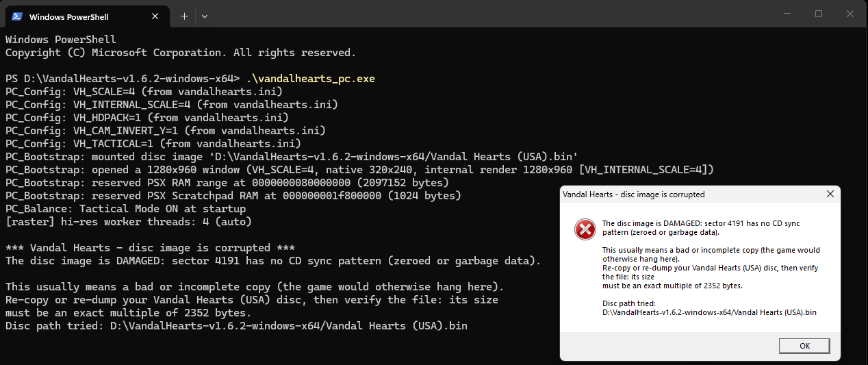The height and width of the screenshot is (365, 868).
Task: Expand the new tab profile dropdown chevron
Action: pos(205,16)
